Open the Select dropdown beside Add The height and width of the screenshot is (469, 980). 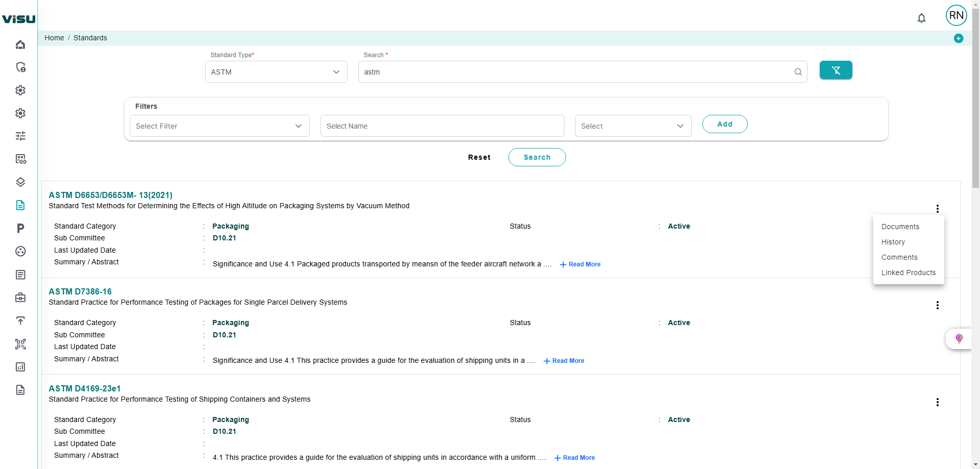632,126
